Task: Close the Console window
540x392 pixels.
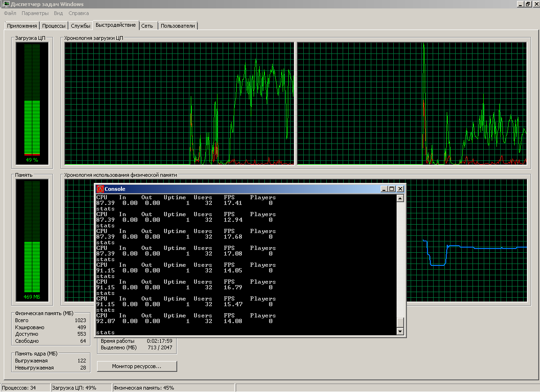Action: (x=400, y=189)
